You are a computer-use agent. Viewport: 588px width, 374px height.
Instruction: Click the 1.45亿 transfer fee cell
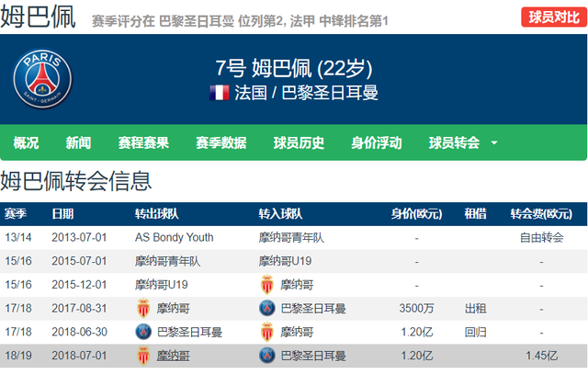tap(541, 356)
